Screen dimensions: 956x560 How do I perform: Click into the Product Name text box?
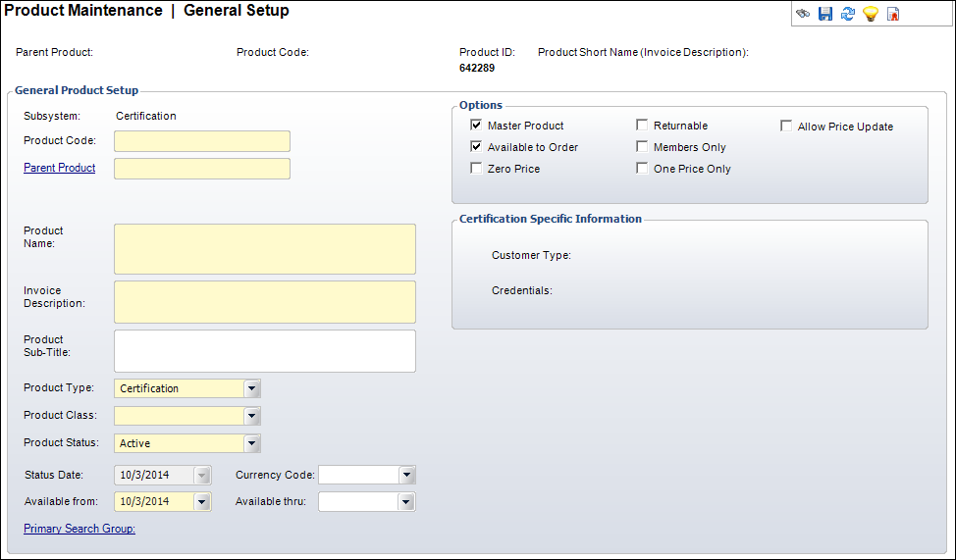click(265, 249)
